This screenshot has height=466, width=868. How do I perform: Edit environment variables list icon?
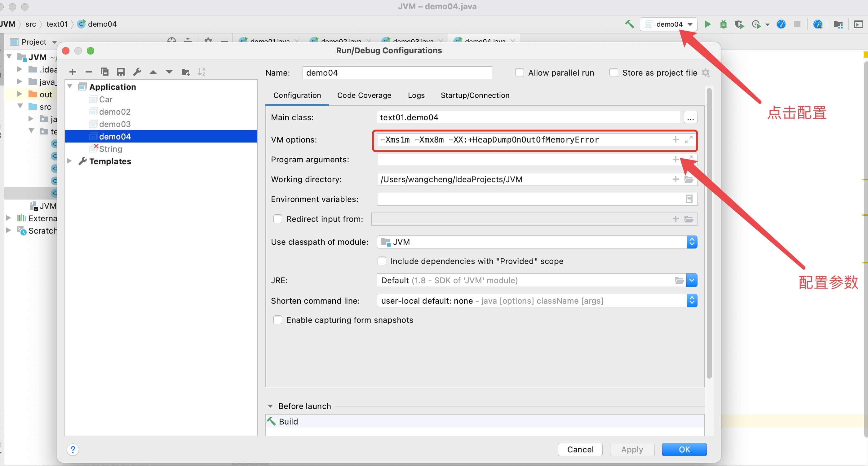(689, 199)
